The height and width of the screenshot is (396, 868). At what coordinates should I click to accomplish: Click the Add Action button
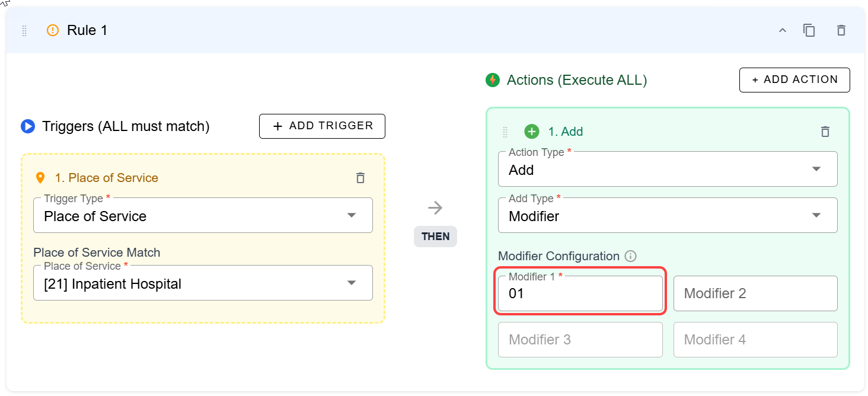(x=794, y=80)
